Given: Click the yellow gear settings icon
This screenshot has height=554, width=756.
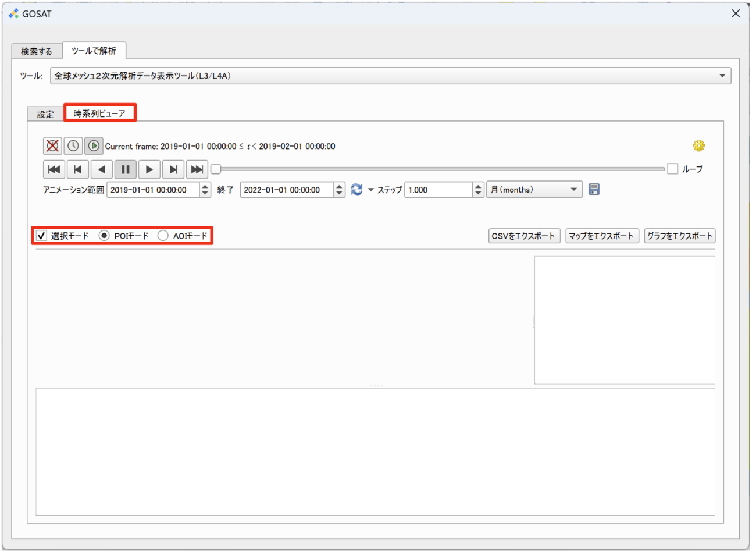Looking at the screenshot, I should coord(698,145).
